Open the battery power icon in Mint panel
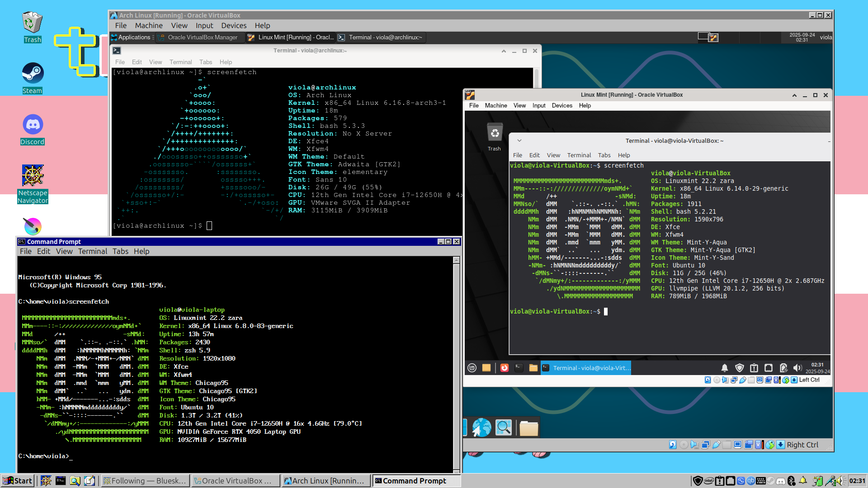 click(783, 368)
